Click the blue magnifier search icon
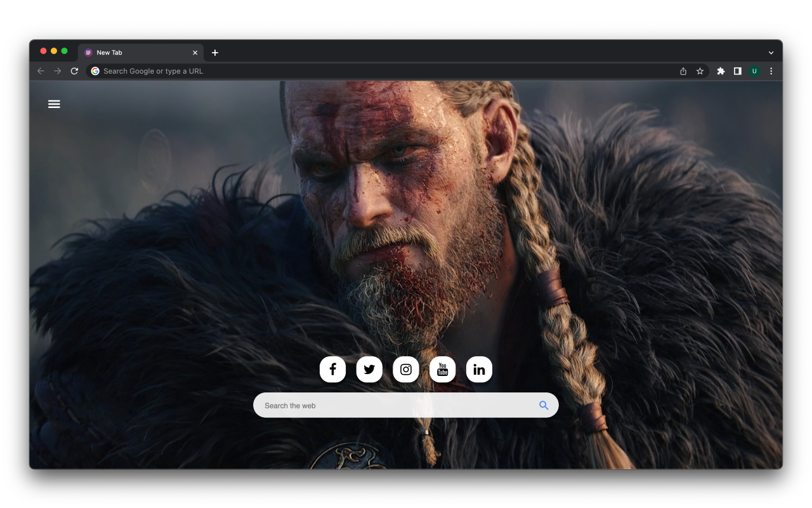Viewport: 812px width, 508px height. (544, 405)
